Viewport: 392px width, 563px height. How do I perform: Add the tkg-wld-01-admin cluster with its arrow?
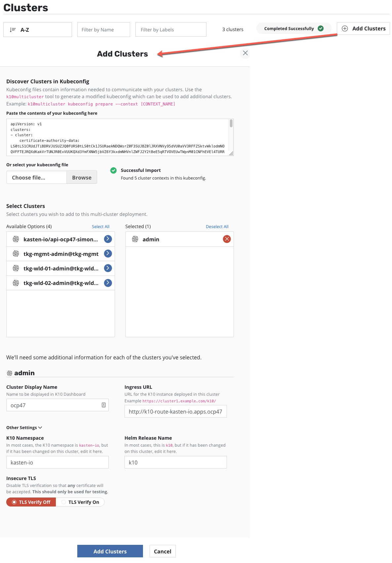(108, 268)
